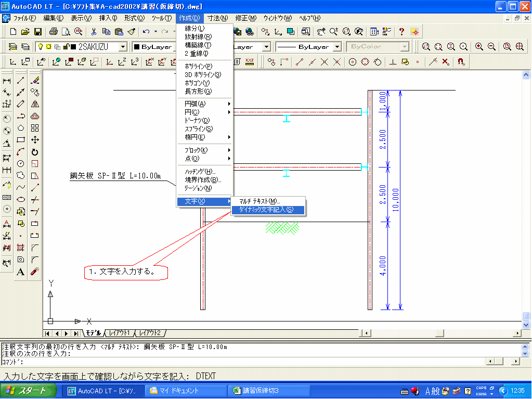The height and width of the screenshot is (399, 532).
Task: Open the ByLayer linetype dropdown arrow
Action: (x=267, y=46)
